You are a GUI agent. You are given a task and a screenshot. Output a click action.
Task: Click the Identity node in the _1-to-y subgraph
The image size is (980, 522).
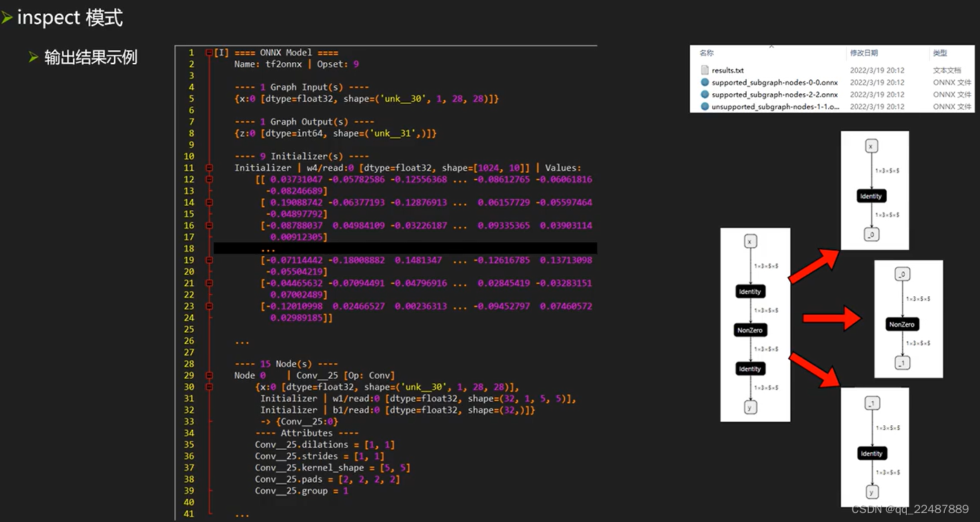coord(872,454)
